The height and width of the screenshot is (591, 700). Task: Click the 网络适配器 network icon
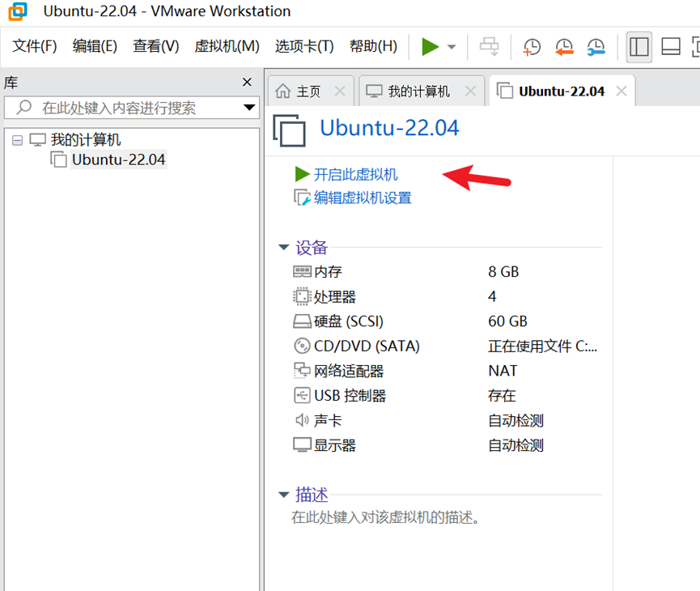pos(302,371)
